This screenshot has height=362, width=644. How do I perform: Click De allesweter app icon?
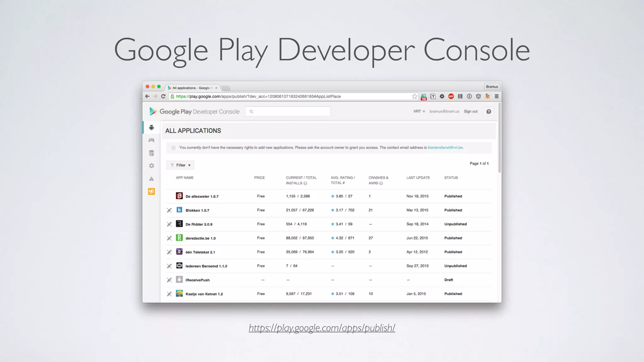pos(179,196)
